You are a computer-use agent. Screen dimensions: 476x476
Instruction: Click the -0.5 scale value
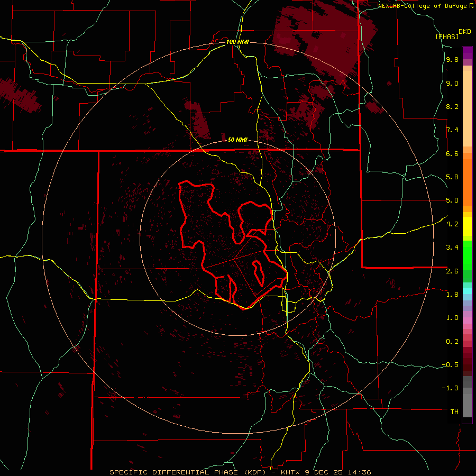pyautogui.click(x=450, y=365)
